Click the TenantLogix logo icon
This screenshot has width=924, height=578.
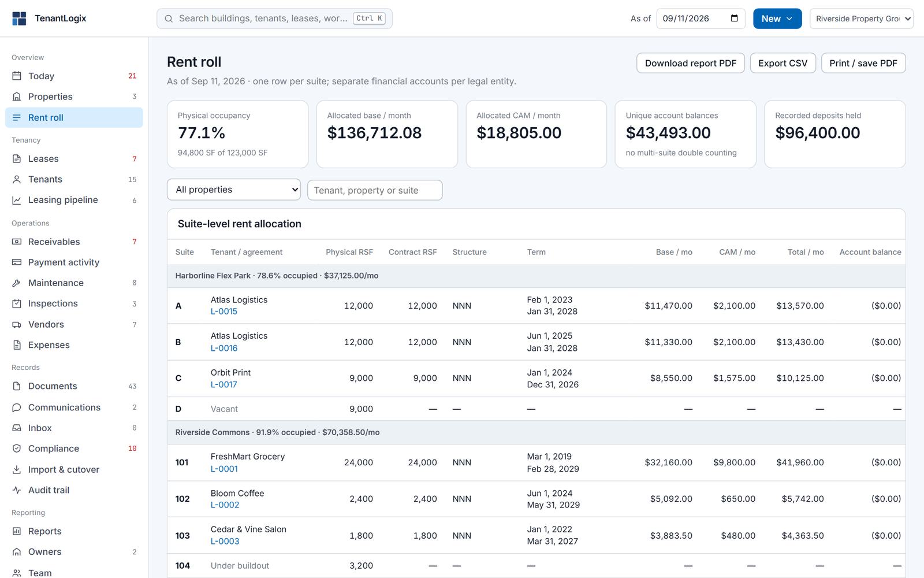(19, 18)
